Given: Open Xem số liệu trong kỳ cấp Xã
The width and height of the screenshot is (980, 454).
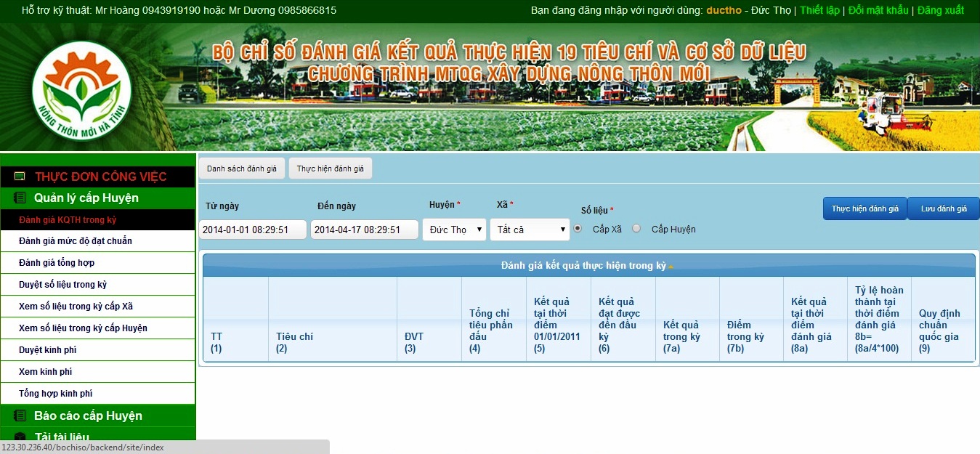Looking at the screenshot, I should (98, 307).
